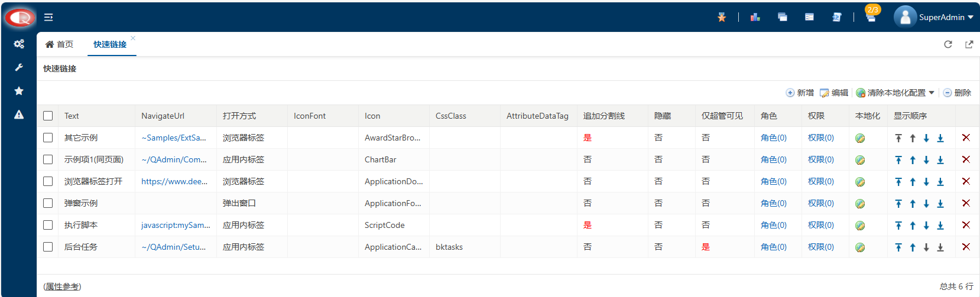
Task: Open the SuperAdmin user menu
Action: point(933,17)
